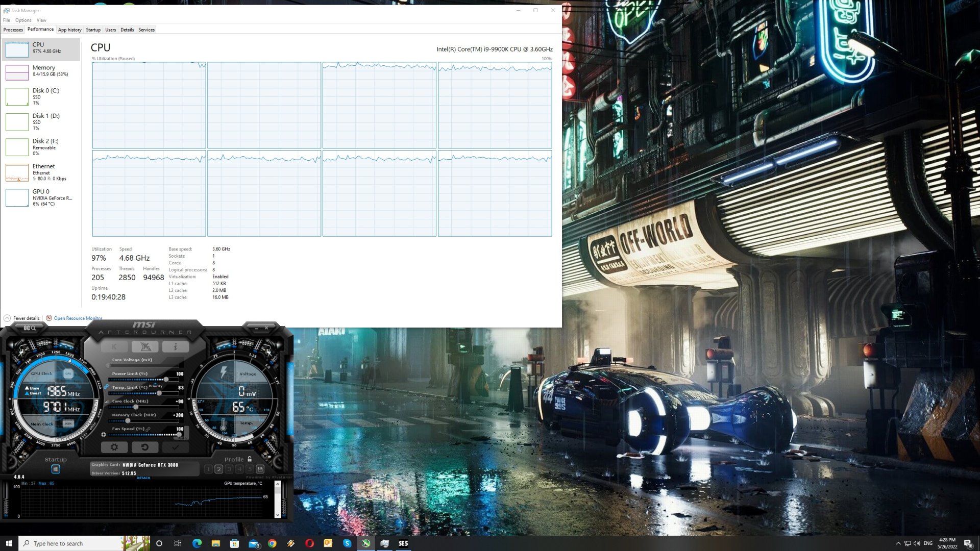Expand hidden icons in the system tray
The height and width of the screenshot is (551, 980).
(898, 543)
